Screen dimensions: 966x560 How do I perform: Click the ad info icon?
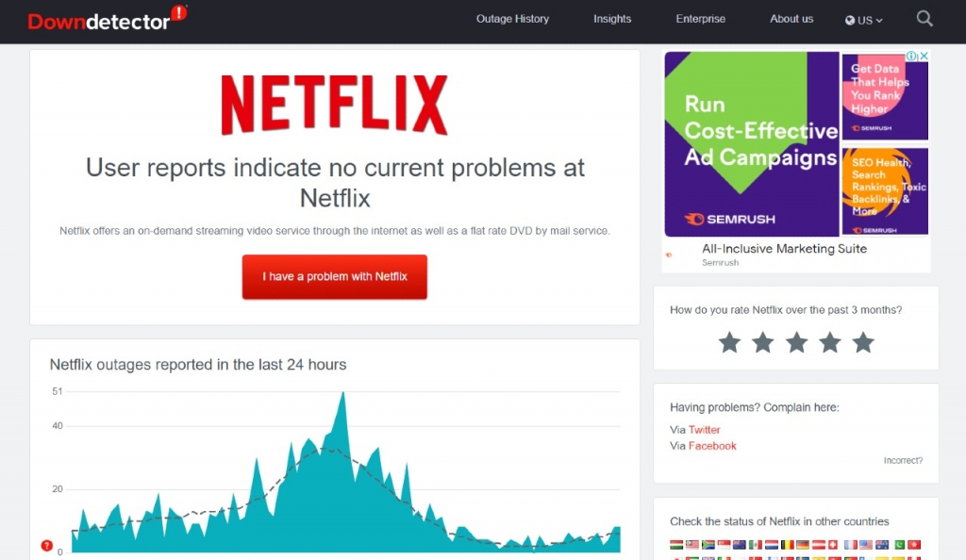coord(912,57)
